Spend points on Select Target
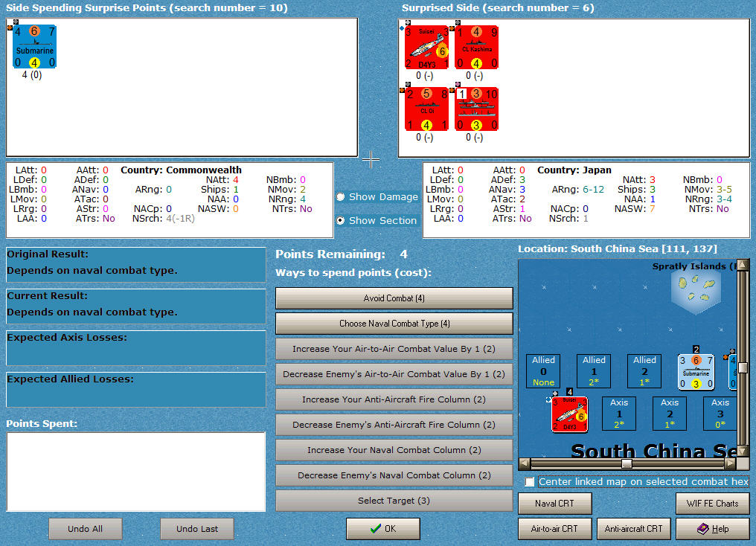756x546 pixels. pos(394,501)
